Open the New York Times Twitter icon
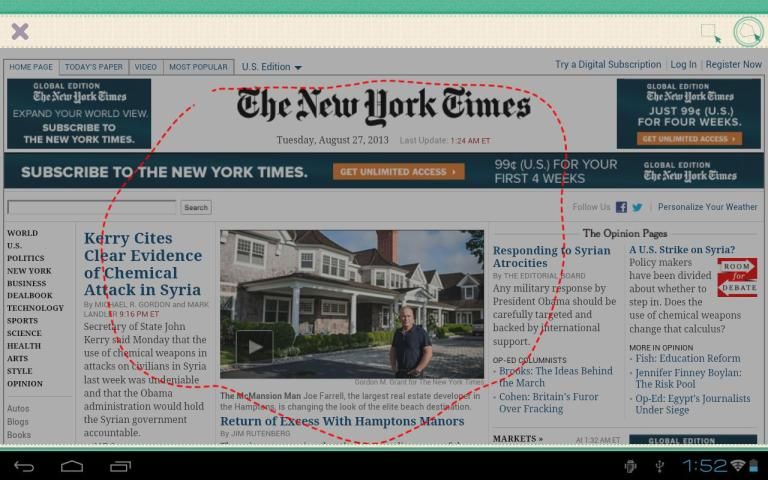 637,207
